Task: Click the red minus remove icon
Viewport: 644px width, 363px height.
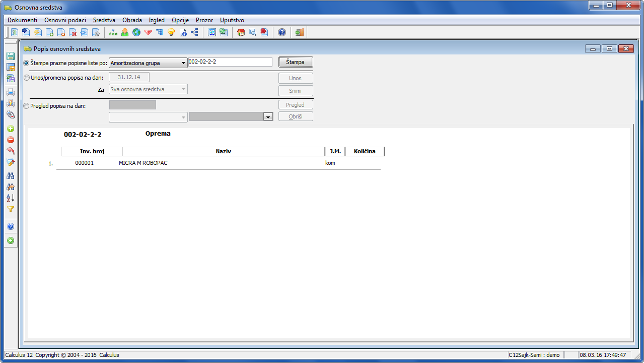Action: click(x=11, y=140)
